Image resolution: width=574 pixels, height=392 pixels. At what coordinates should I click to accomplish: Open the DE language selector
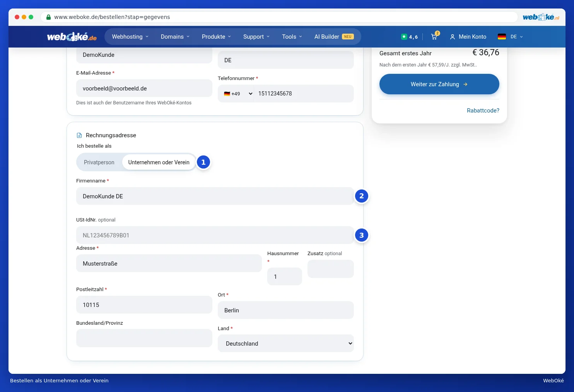[510, 37]
